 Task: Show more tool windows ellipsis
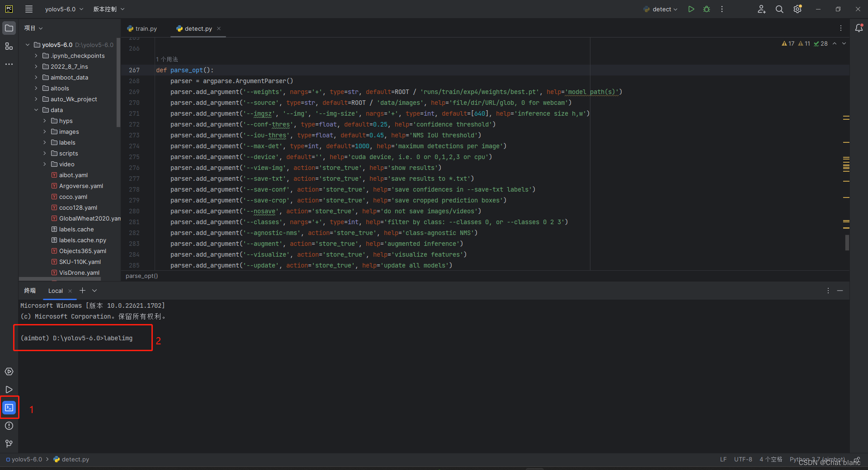click(9, 64)
